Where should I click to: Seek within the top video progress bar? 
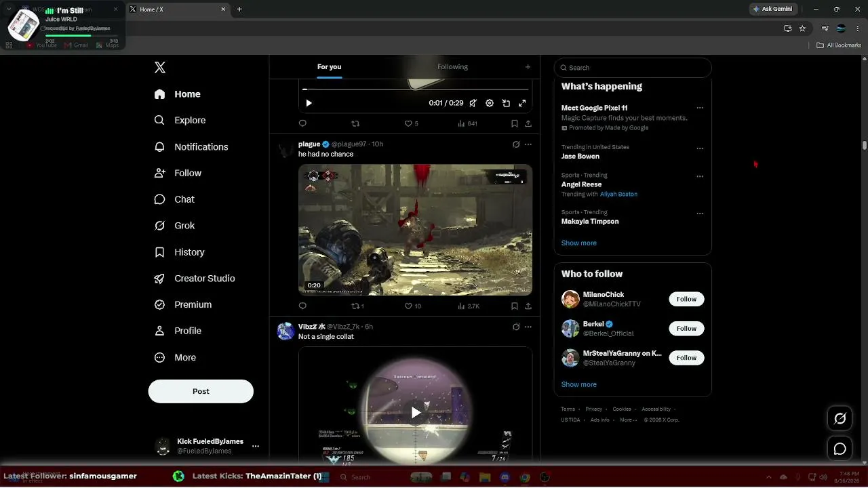point(415,89)
